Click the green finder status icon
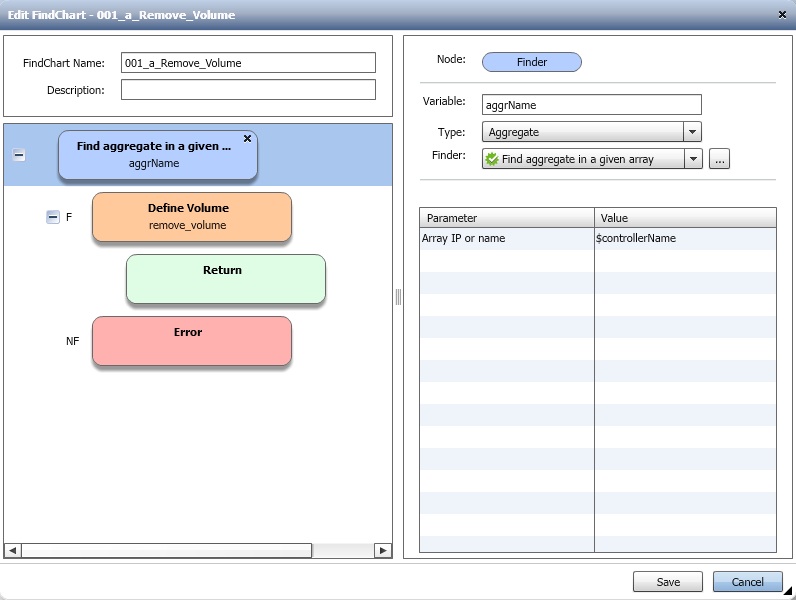The height and width of the screenshot is (600, 796). tap(492, 159)
